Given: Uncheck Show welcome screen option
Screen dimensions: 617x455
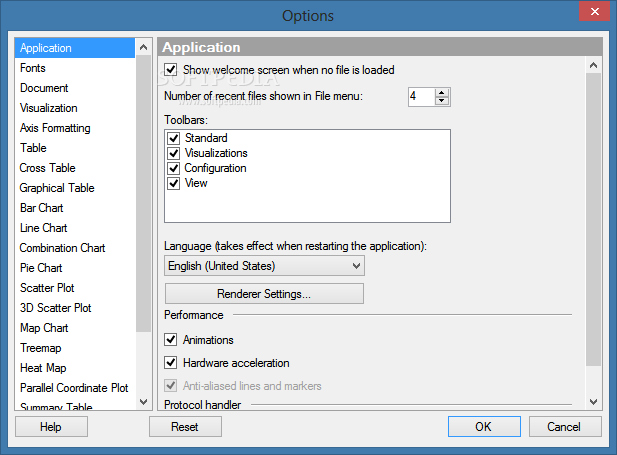Looking at the screenshot, I should pos(170,70).
